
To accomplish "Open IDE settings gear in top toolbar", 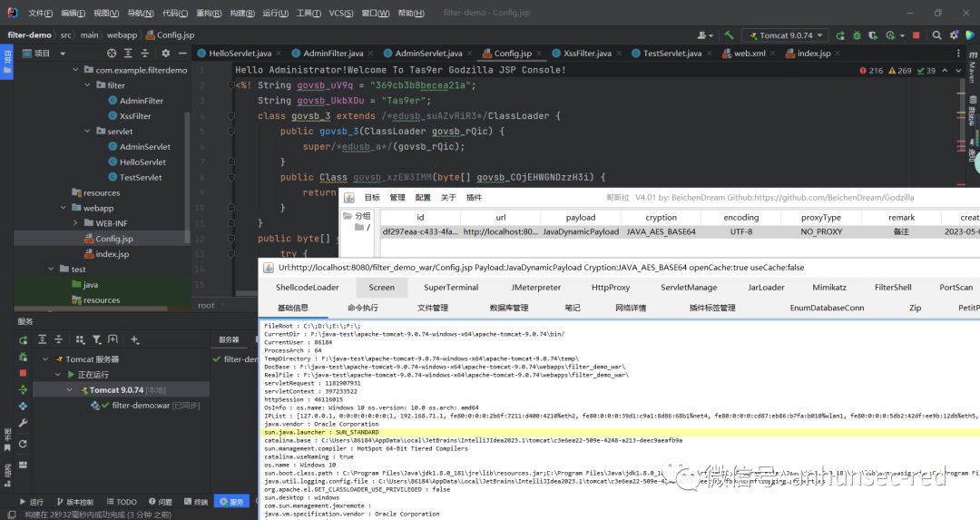I will pyautogui.click(x=954, y=35).
